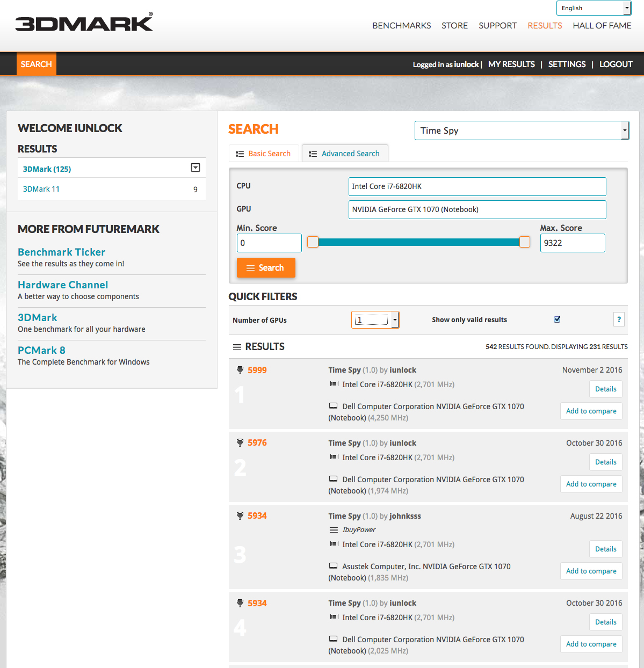Go to the SUPPORT page
This screenshot has height=668, width=644.
click(497, 26)
